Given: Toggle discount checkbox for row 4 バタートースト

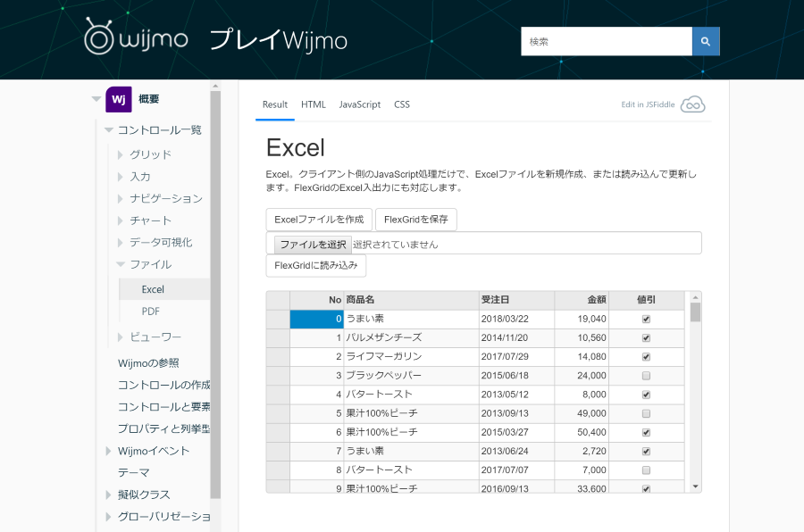Looking at the screenshot, I should (x=646, y=395).
